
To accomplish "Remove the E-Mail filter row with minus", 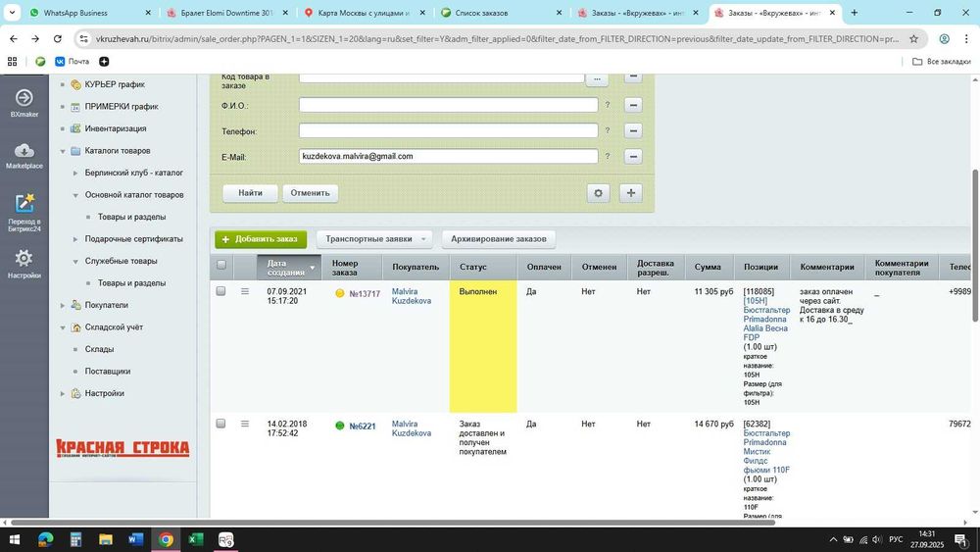I will click(633, 156).
